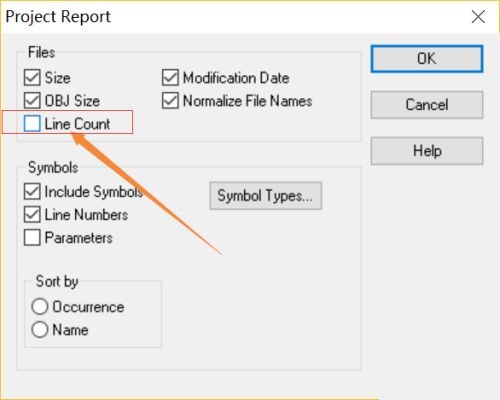This screenshot has width=500, height=400.
Task: Enable the Line Count checkbox
Action: [x=32, y=124]
